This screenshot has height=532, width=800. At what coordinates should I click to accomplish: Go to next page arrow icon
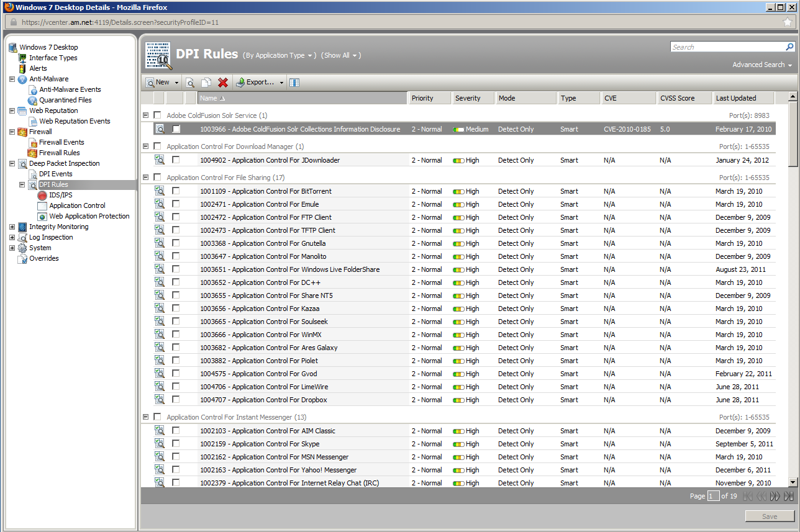pos(775,496)
